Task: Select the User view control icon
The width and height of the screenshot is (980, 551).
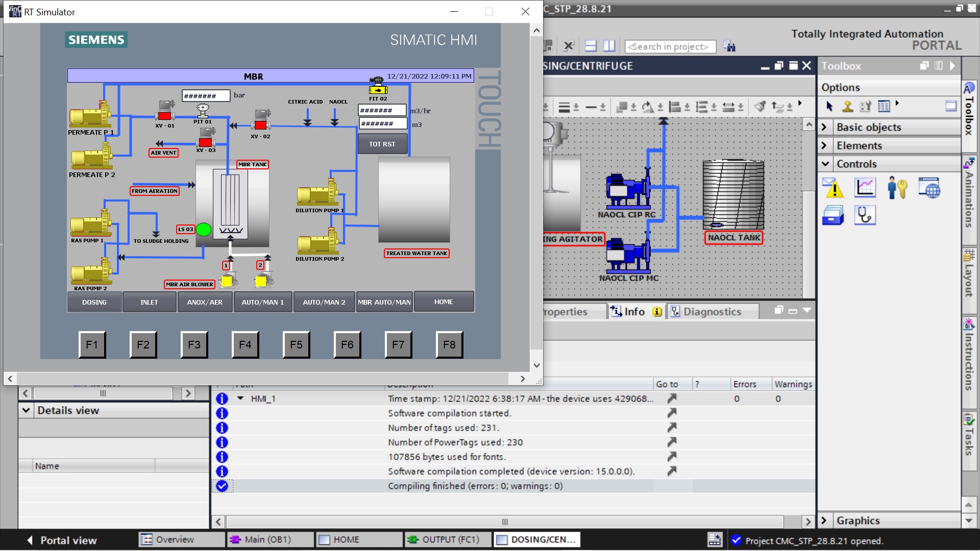Action: 897,188
